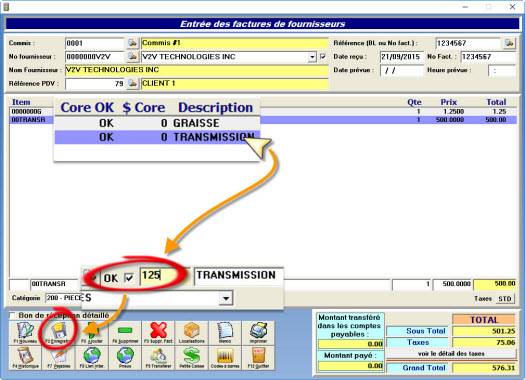Click the $ Core field containing 125
525x380 pixels.
[x=164, y=276]
